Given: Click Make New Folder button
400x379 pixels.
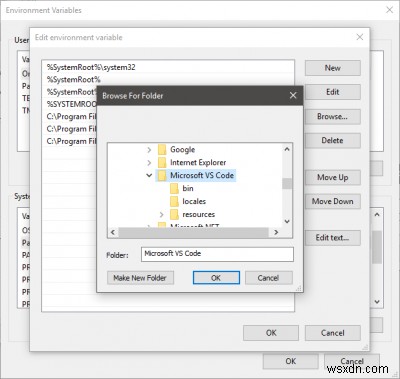Looking at the screenshot, I should (140, 278).
